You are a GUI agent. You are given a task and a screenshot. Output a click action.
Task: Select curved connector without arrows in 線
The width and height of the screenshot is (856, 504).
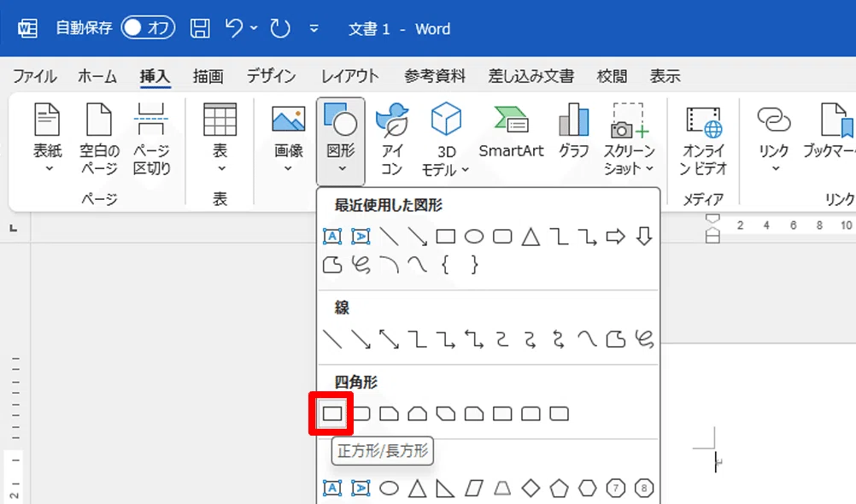point(502,339)
